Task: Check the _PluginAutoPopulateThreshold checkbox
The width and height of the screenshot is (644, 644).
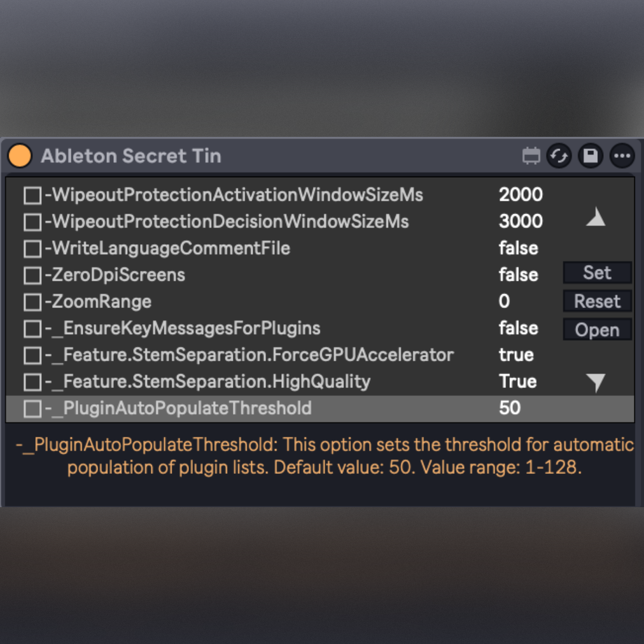Action: 32,408
